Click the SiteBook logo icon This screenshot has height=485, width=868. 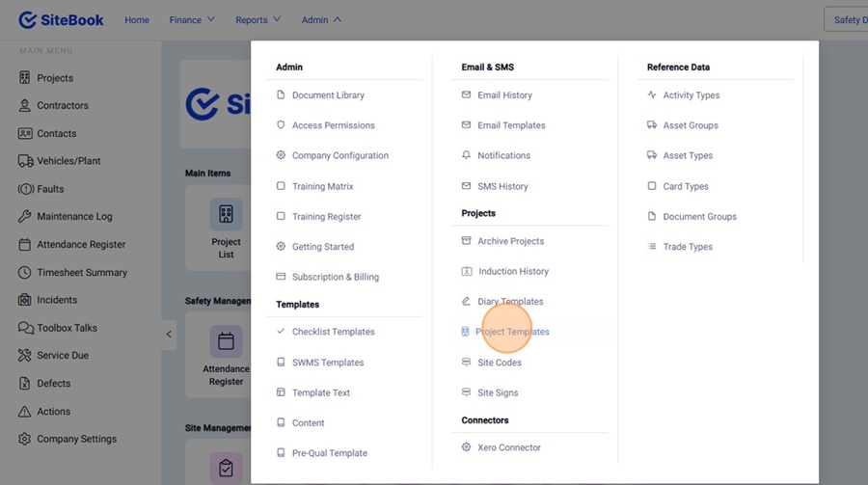(x=28, y=20)
